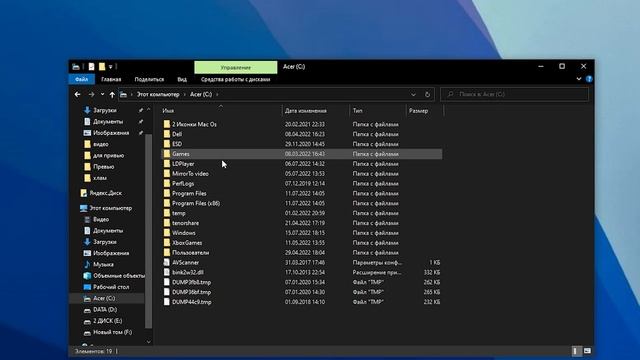The image size is (640, 360).
Task: Select the XboxGames folder icon
Action: coord(167,242)
